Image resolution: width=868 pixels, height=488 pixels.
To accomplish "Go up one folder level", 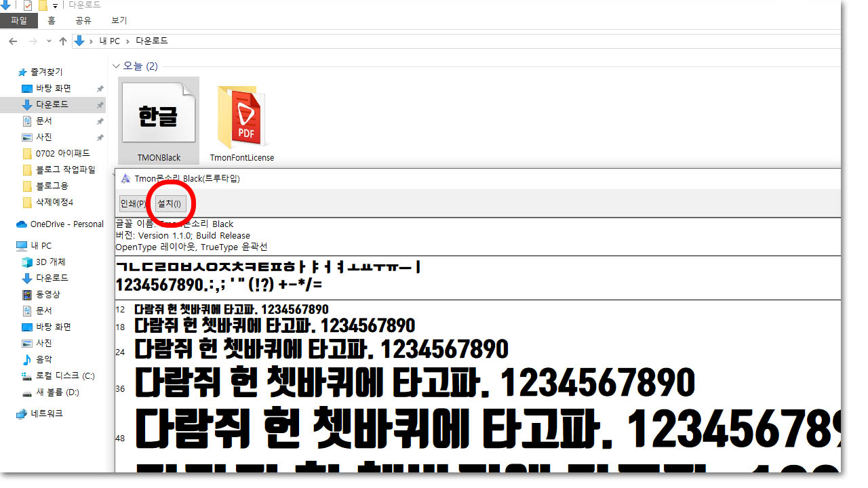I will coord(63,41).
